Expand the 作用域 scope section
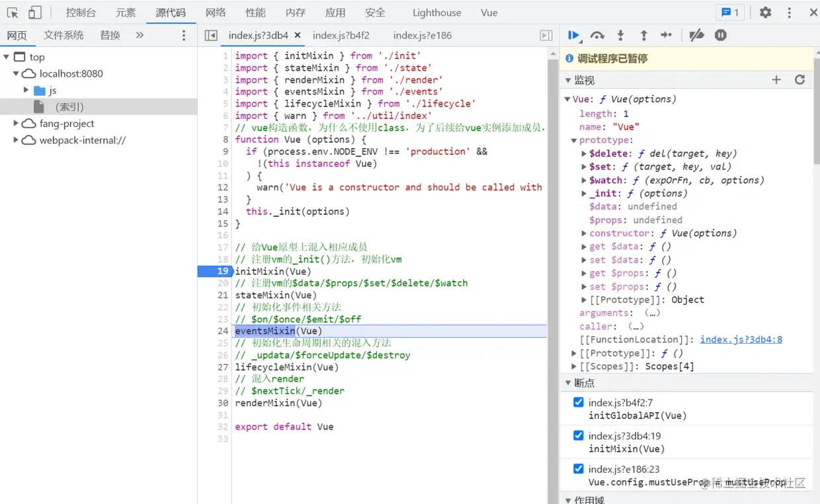Screen dimensions: 820x504 (568, 500)
